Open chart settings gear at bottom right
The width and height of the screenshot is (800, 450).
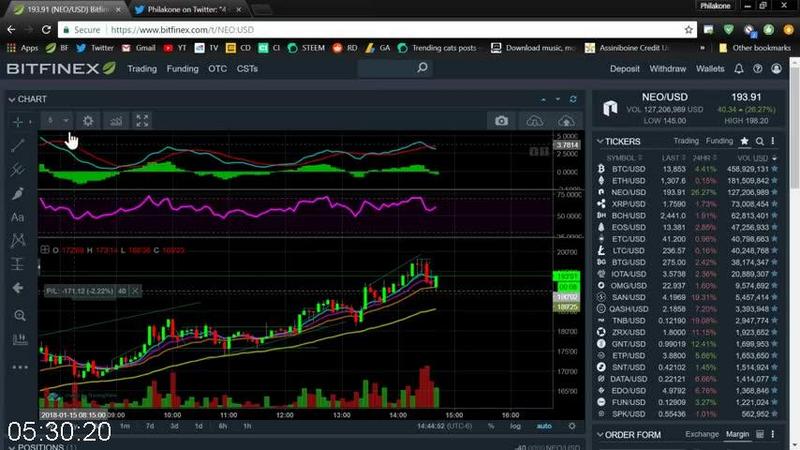tap(572, 426)
